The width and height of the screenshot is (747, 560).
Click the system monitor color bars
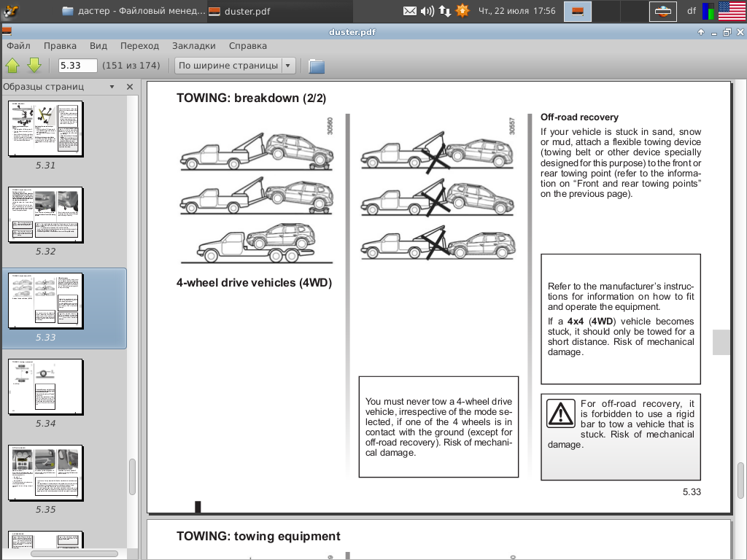coord(708,12)
